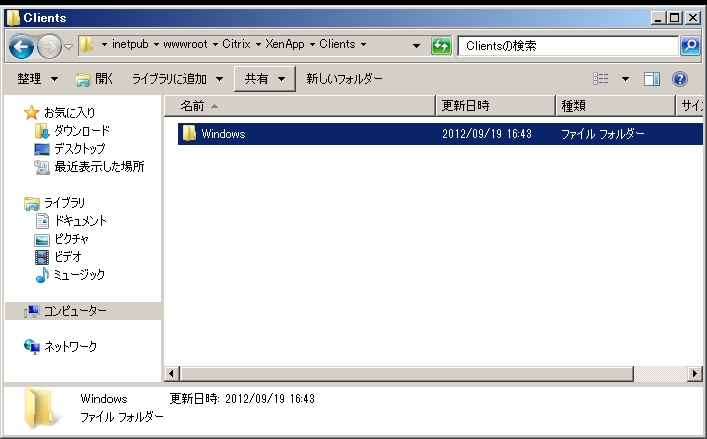707x439 pixels.
Task: Select the Windows folder icon in list
Action: click(189, 133)
